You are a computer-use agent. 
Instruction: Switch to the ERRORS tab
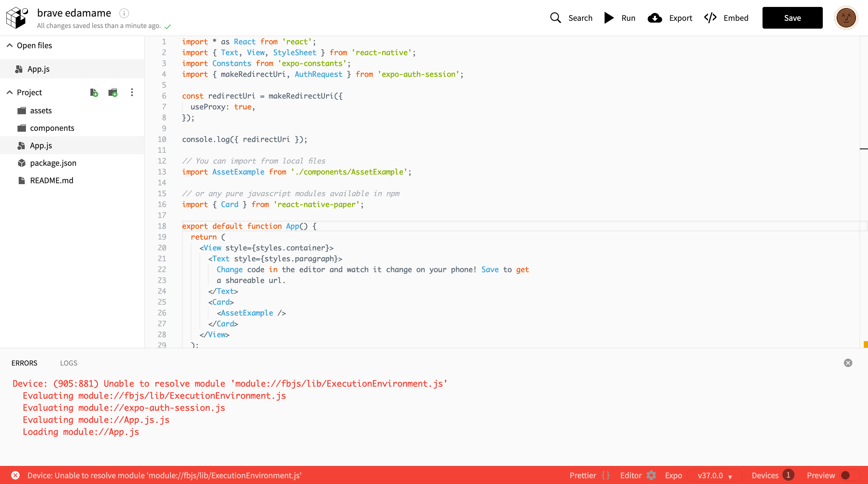pos(24,363)
